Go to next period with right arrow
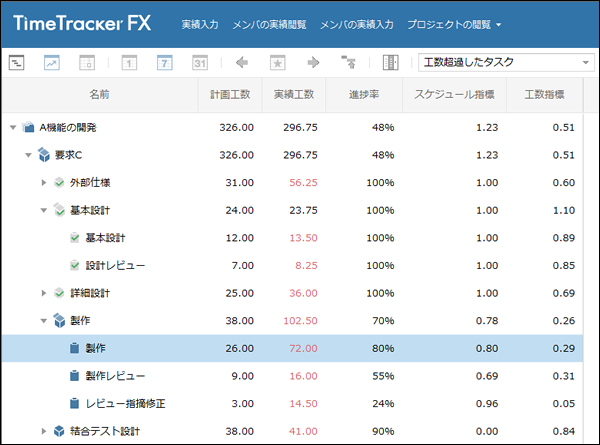 [x=313, y=62]
